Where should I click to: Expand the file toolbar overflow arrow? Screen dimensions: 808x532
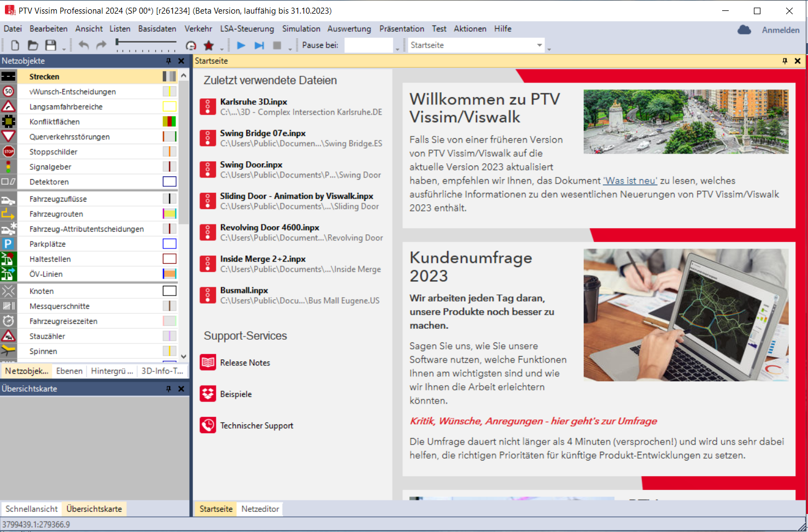click(x=64, y=49)
